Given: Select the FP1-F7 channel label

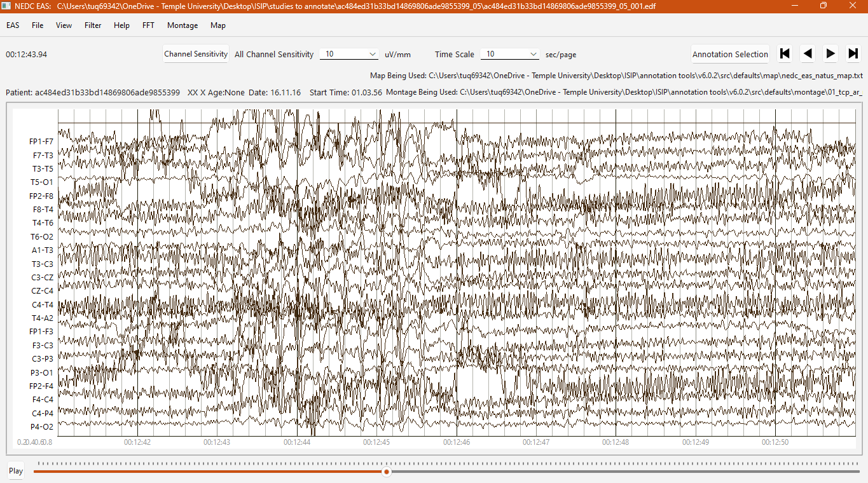Looking at the screenshot, I should [x=41, y=141].
